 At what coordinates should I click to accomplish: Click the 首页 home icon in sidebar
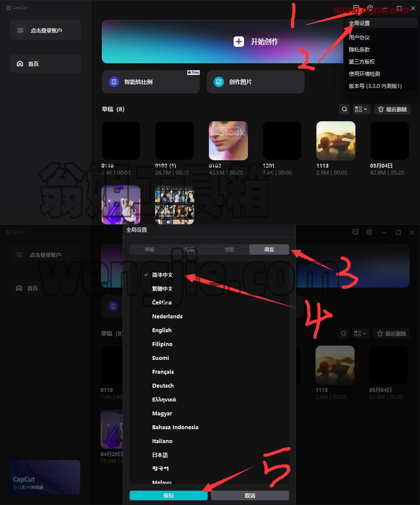(x=20, y=63)
